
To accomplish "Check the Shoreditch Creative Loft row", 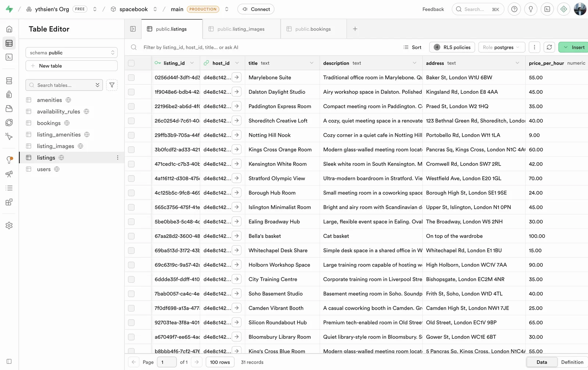I will (131, 121).
